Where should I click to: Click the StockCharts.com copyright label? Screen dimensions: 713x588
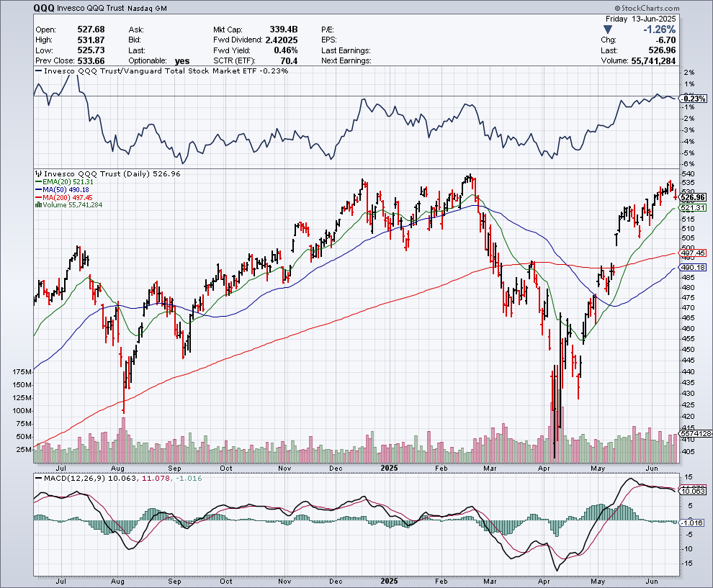point(647,8)
